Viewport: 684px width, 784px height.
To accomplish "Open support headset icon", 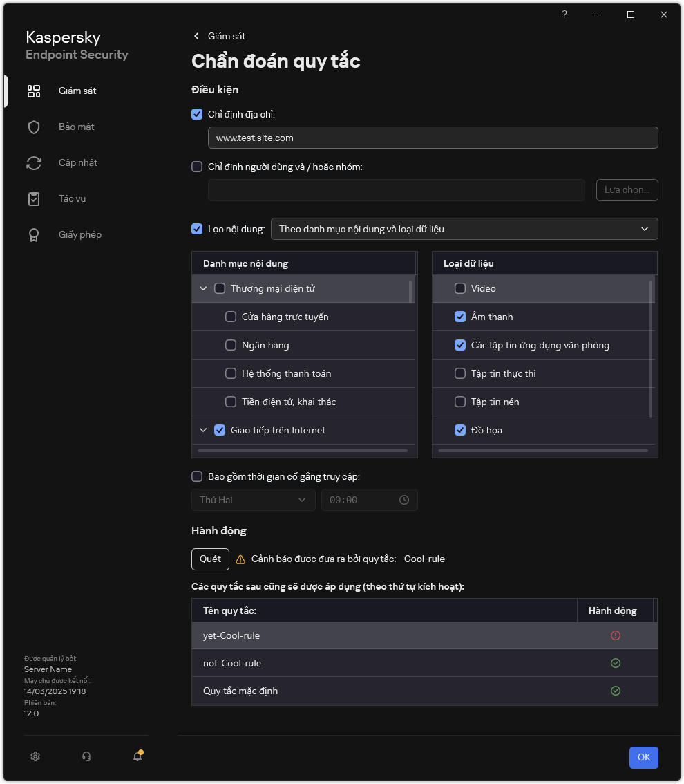I will coord(86,756).
